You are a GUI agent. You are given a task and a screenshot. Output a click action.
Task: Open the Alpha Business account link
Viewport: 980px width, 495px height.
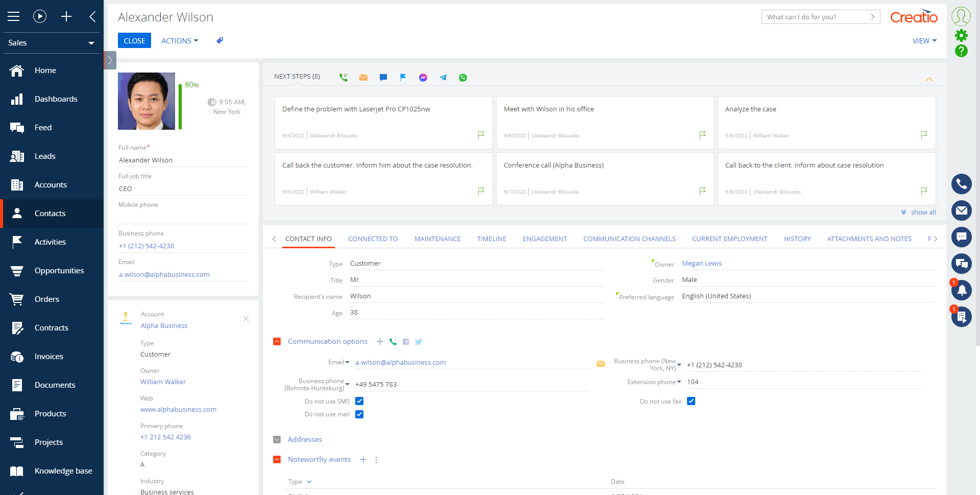pyautogui.click(x=164, y=325)
